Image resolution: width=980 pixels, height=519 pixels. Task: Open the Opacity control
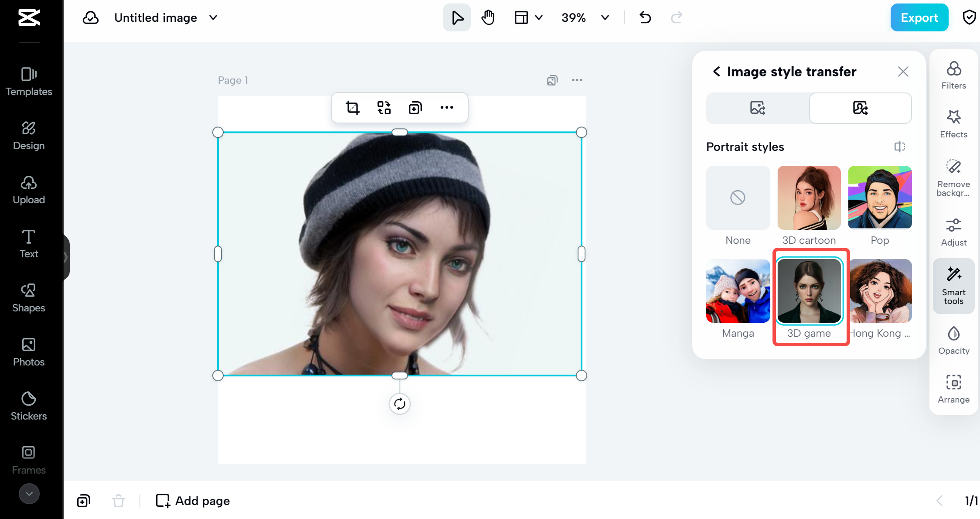coord(953,340)
